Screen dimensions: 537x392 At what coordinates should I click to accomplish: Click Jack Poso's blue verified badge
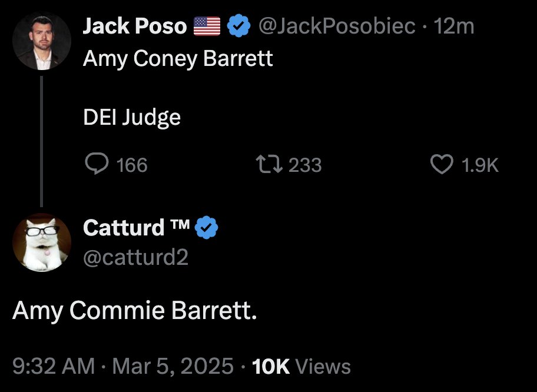238,26
